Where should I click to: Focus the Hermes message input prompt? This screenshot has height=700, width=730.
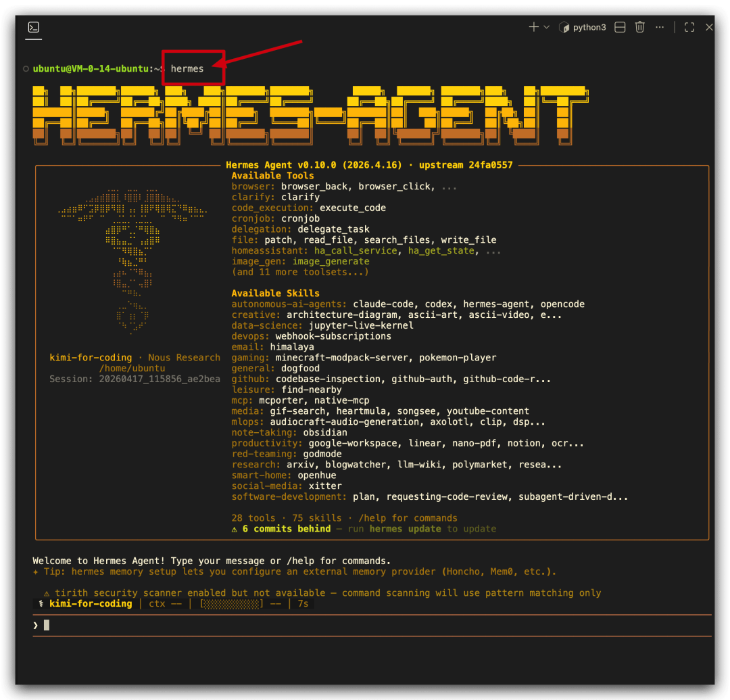pos(372,626)
